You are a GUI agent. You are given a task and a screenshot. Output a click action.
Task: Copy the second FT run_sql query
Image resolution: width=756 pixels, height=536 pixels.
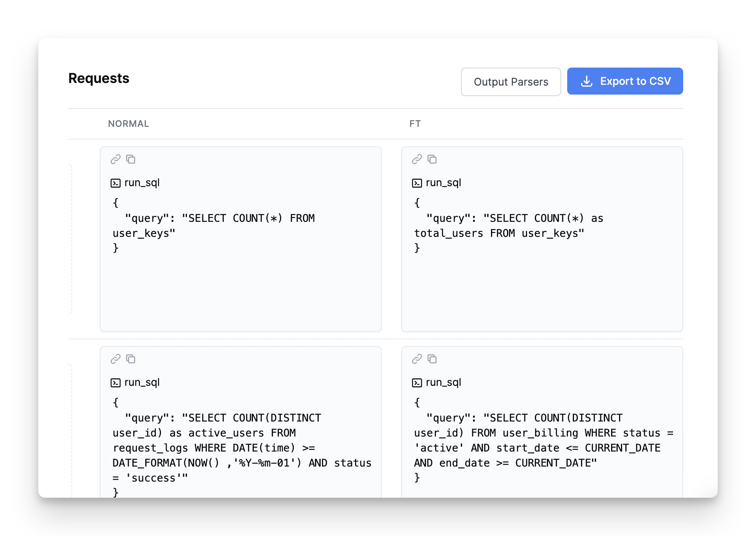(432, 359)
